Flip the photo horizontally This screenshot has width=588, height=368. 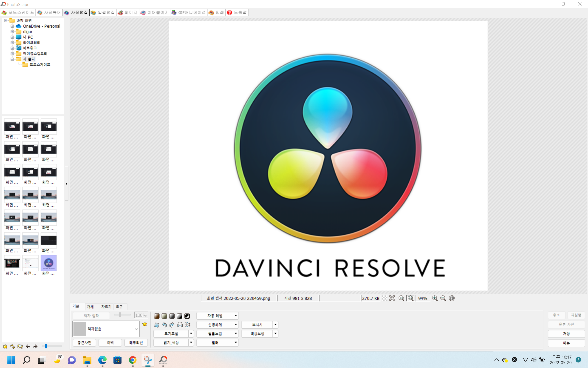(x=180, y=325)
